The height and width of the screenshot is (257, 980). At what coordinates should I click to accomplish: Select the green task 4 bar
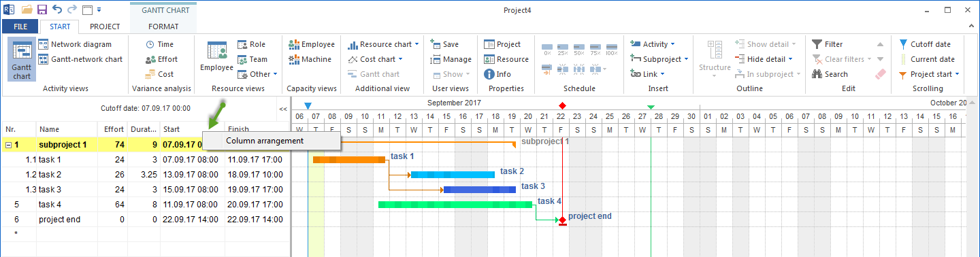point(455,204)
